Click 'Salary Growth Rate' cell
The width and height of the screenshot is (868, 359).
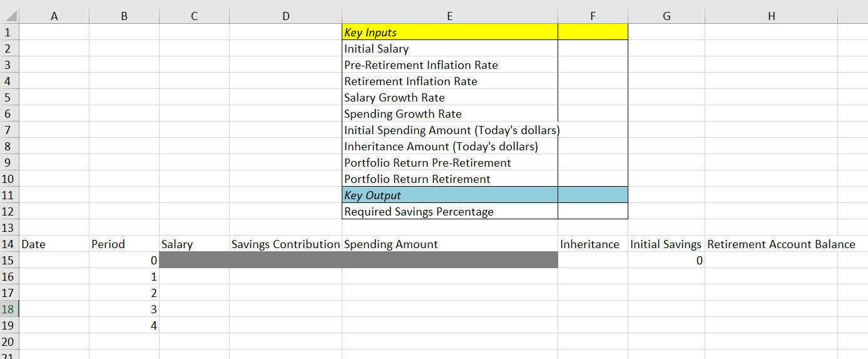coord(450,98)
